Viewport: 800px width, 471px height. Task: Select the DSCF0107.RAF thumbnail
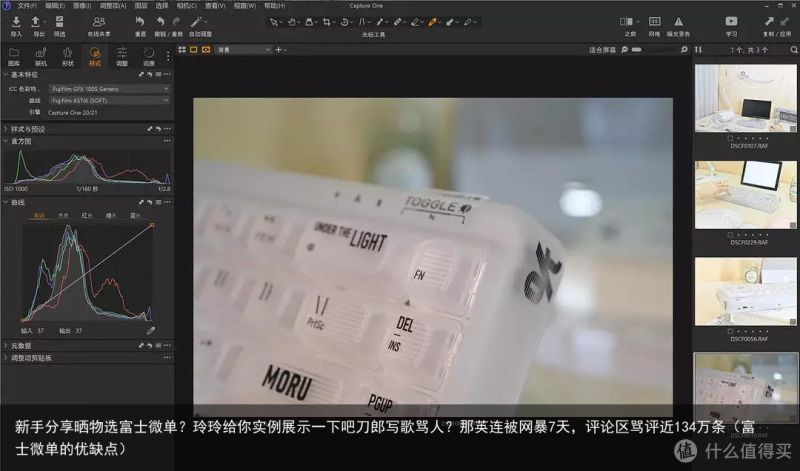pyautogui.click(x=745, y=98)
